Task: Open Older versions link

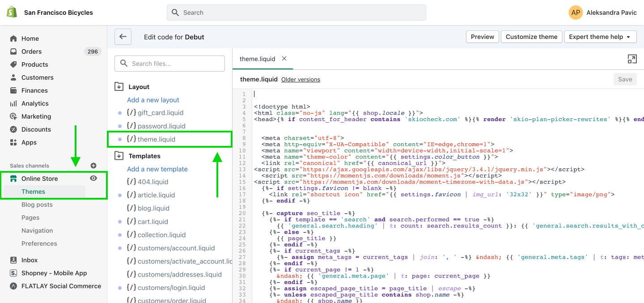Action: [301, 79]
